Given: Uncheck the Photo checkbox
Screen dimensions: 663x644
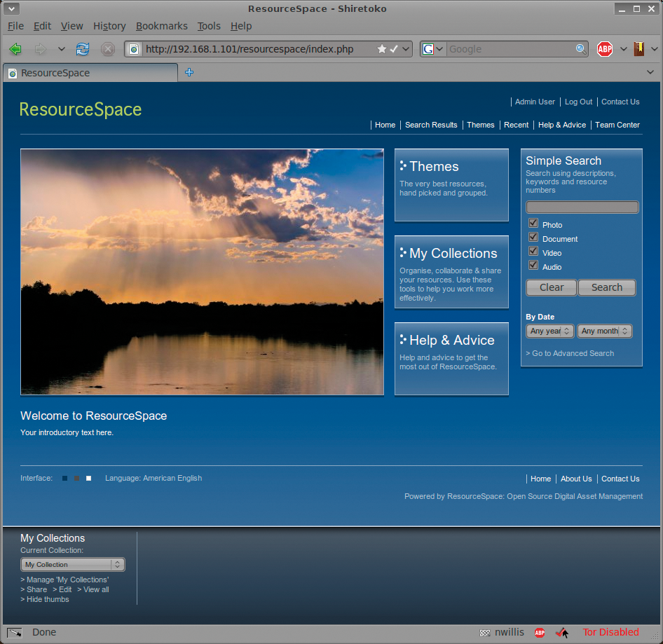Looking at the screenshot, I should click(533, 224).
